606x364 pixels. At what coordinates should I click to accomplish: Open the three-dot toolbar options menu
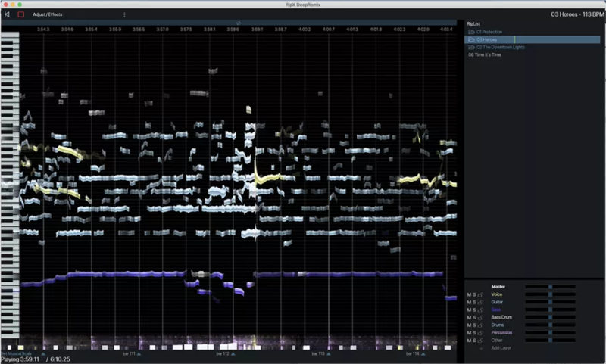(124, 14)
